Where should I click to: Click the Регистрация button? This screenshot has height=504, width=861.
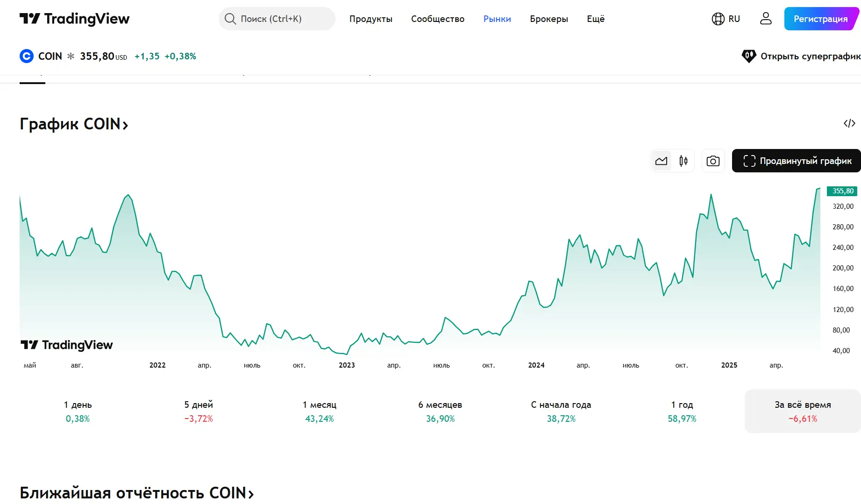click(820, 19)
